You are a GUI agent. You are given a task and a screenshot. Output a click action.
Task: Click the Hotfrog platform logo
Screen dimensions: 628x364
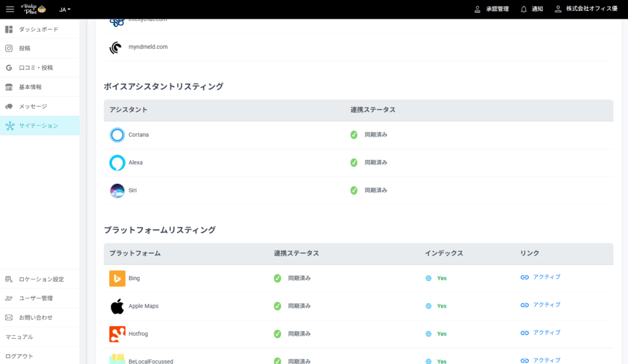(x=117, y=334)
